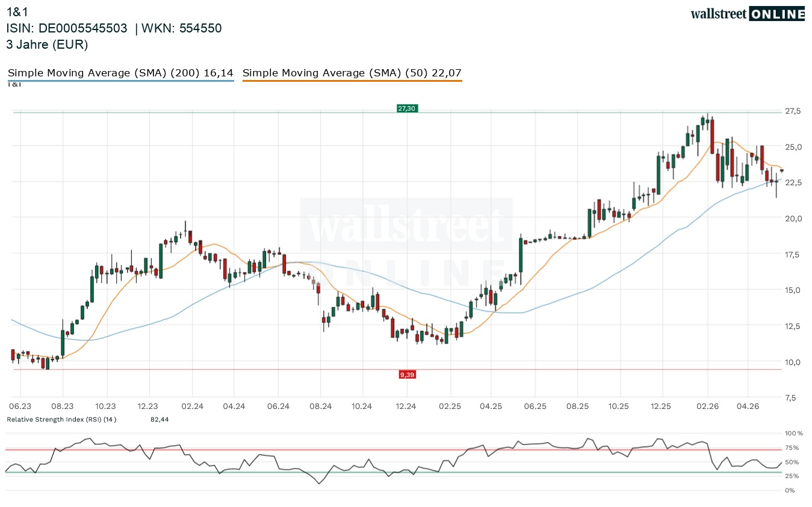Click the 10.23 date axis label
This screenshot has width=812, height=507.
click(105, 407)
